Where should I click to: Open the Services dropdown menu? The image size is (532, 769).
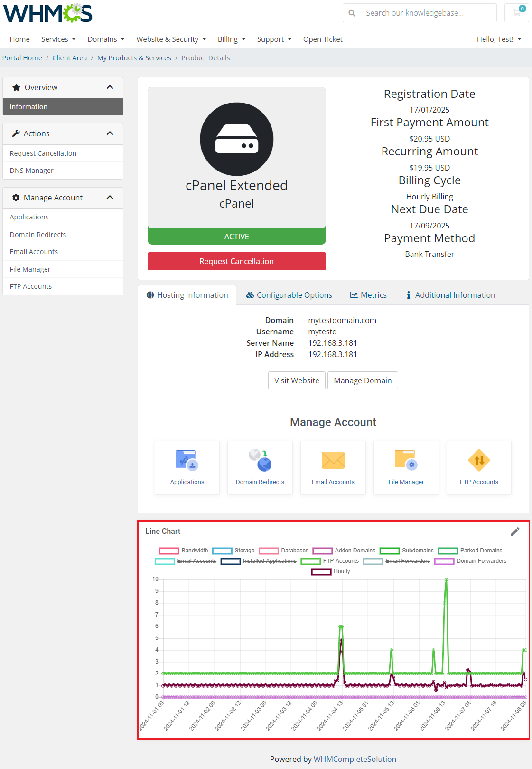[58, 39]
